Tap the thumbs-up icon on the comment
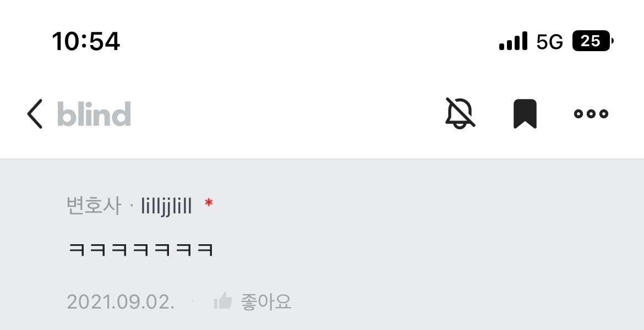The width and height of the screenshot is (644, 330). (x=223, y=301)
